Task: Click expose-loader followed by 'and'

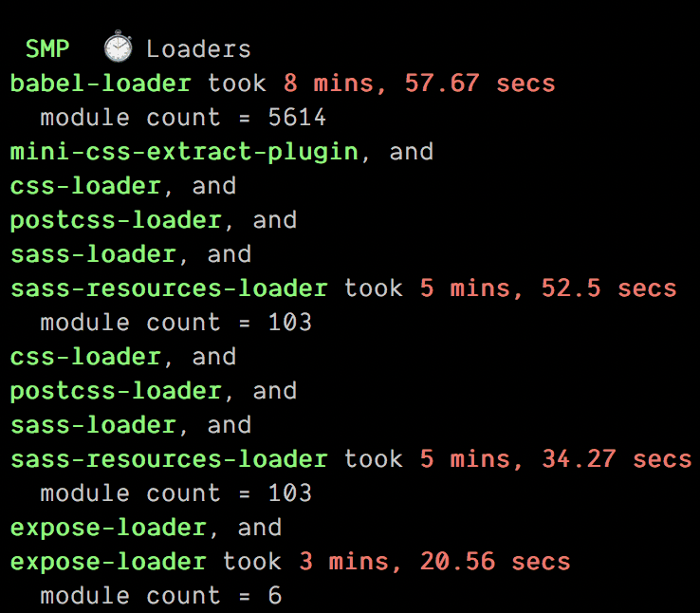Action: click(x=108, y=528)
